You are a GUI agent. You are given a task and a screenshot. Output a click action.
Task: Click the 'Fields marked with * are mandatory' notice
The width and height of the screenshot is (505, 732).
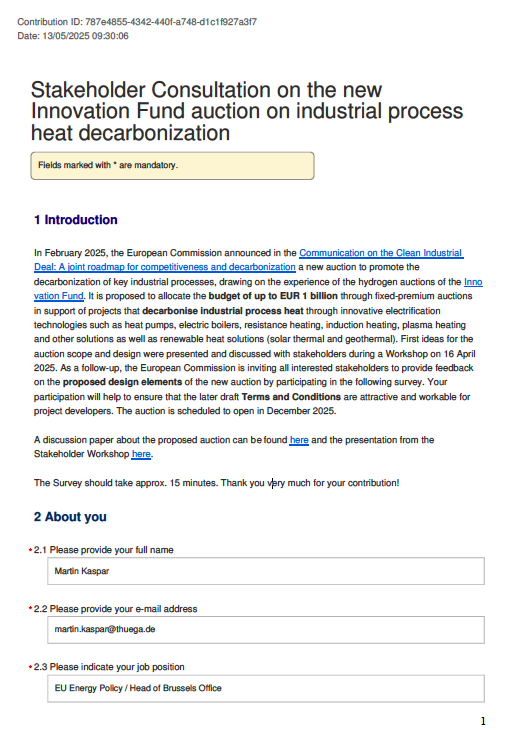point(172,165)
